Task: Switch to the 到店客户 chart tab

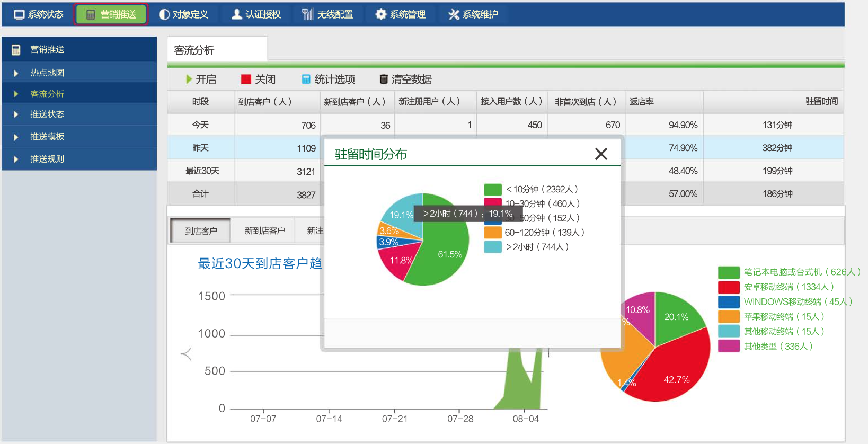Action: pyautogui.click(x=201, y=231)
